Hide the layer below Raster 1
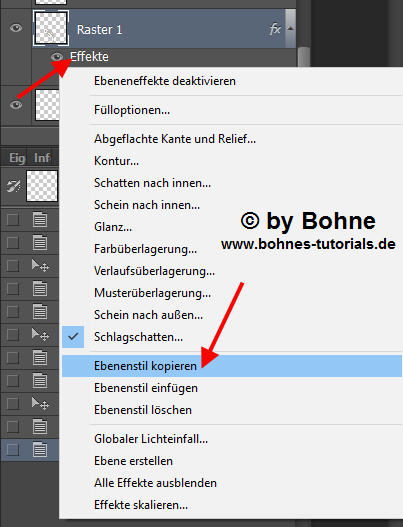 16,105
